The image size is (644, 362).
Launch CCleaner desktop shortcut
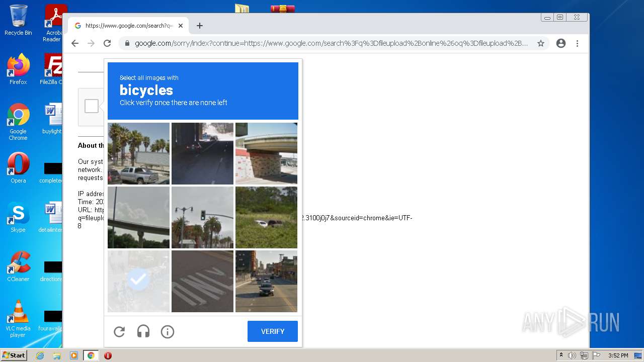pyautogui.click(x=18, y=266)
